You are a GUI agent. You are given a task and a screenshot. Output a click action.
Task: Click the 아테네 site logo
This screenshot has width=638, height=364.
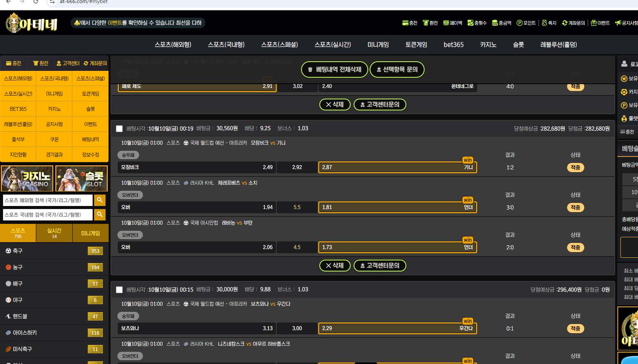pos(32,24)
